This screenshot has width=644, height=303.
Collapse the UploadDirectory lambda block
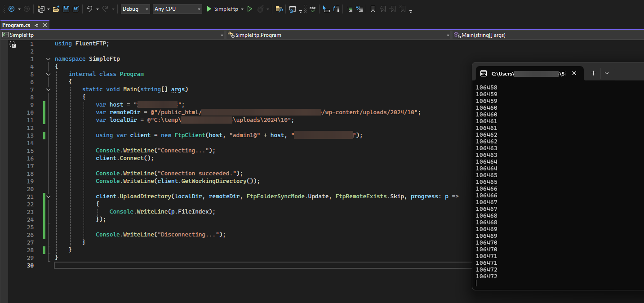48,196
